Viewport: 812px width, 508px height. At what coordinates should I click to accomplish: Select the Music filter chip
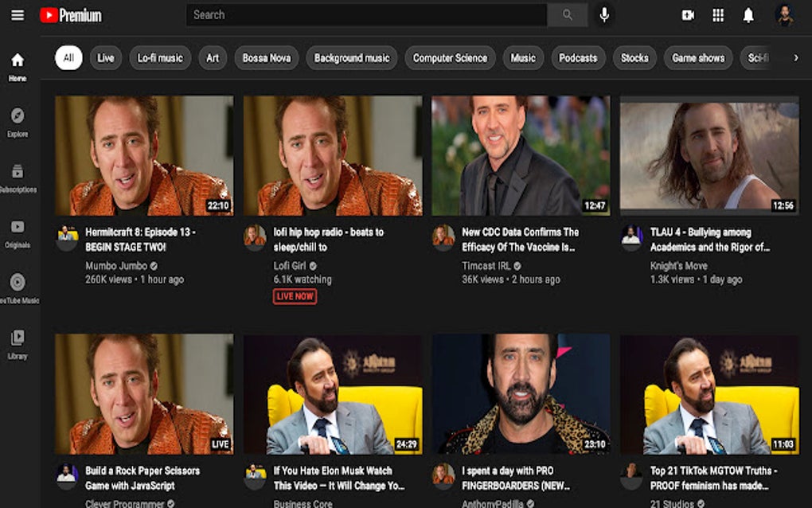pyautogui.click(x=523, y=58)
